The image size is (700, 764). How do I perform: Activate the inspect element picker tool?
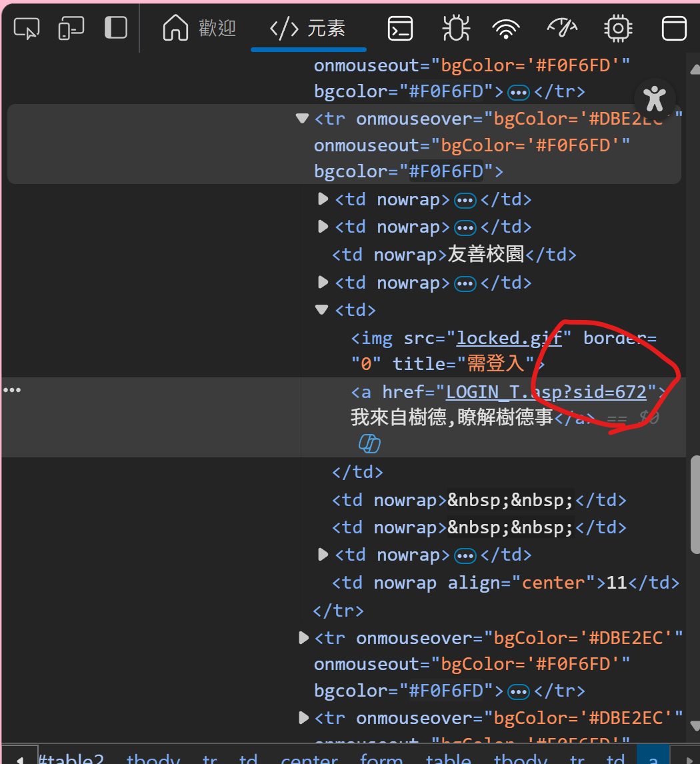point(26,28)
